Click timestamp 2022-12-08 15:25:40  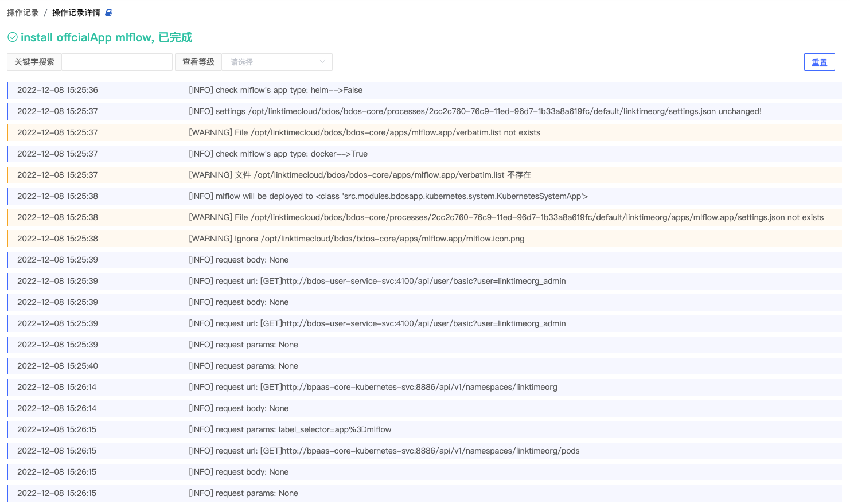coord(57,366)
